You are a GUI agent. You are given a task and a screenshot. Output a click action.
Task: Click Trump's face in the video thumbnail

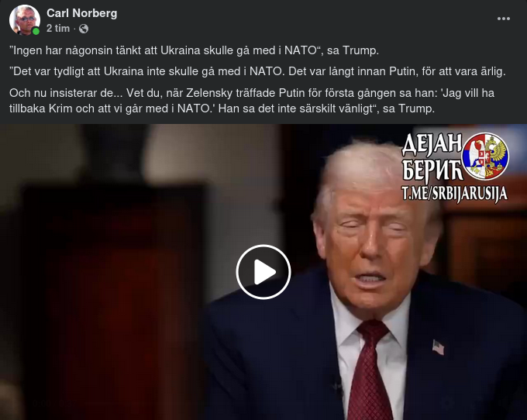click(x=370, y=242)
